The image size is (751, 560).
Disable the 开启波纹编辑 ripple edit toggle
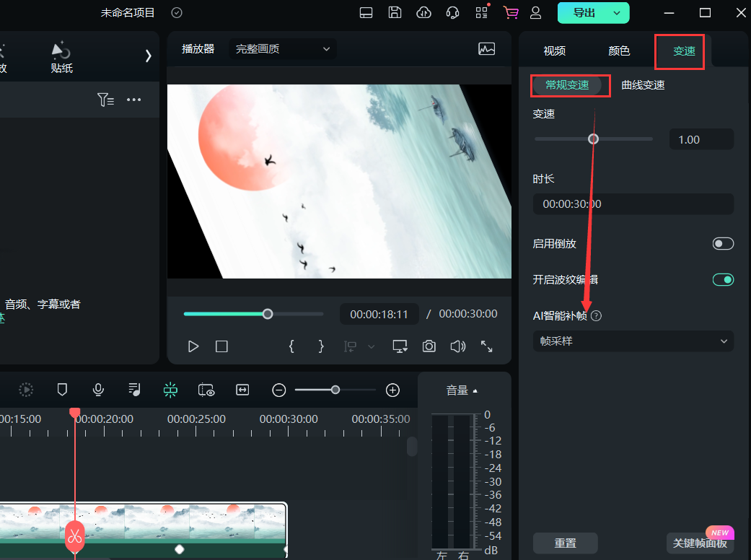pyautogui.click(x=723, y=279)
